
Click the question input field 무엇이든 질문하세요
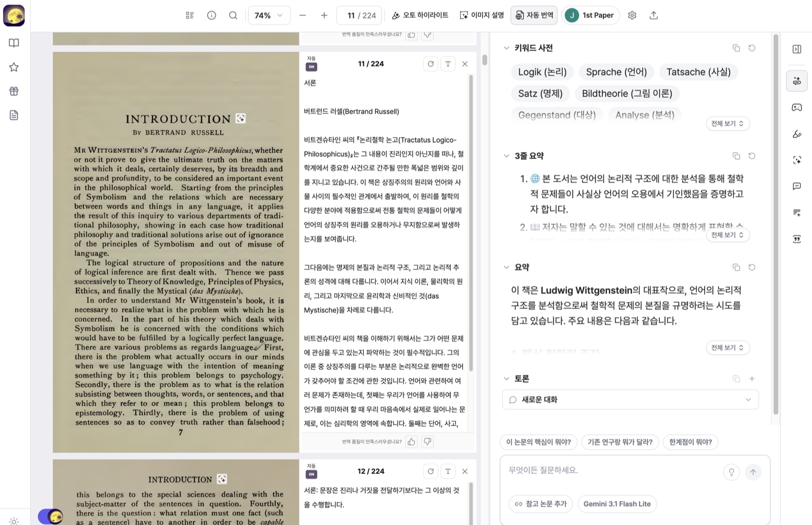(612, 470)
